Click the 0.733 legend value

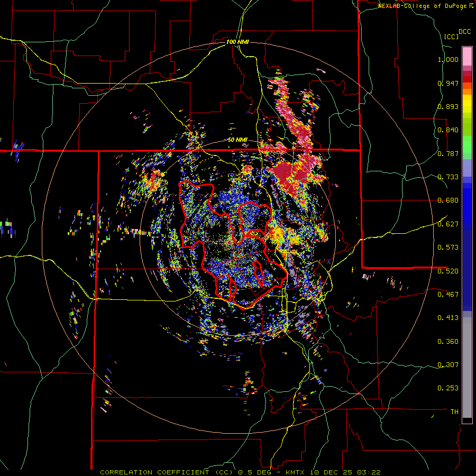pyautogui.click(x=448, y=177)
